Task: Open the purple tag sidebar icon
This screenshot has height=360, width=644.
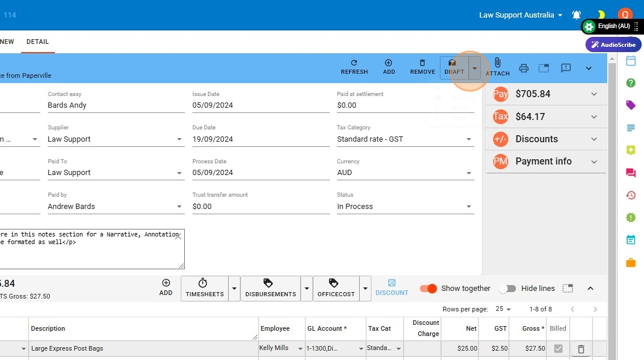Action: pos(631,105)
